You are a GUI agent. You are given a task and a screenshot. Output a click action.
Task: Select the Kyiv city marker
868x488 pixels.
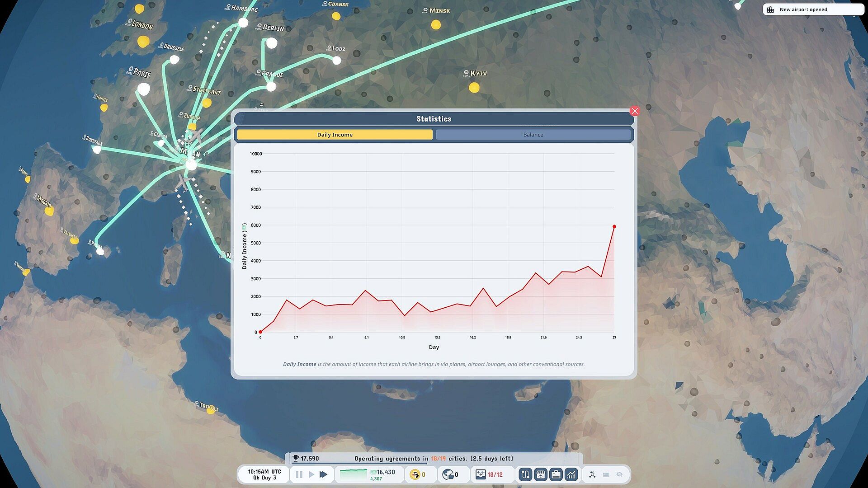[474, 87]
